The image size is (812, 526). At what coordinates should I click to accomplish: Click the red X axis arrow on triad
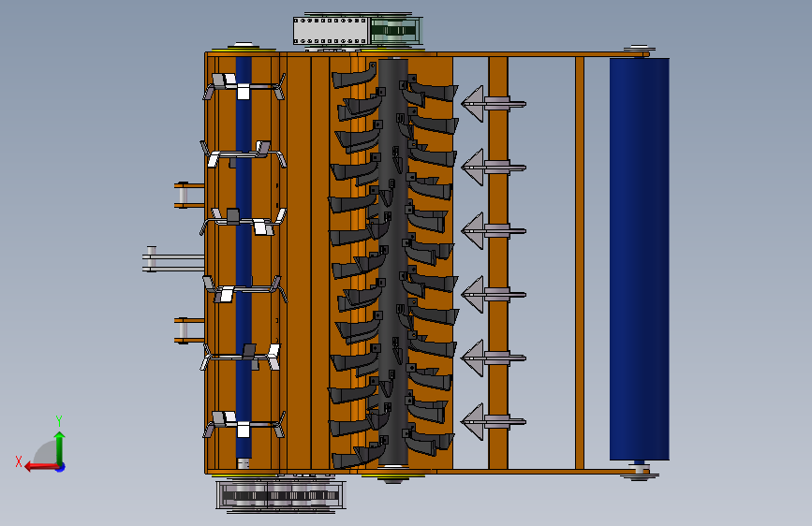tap(39, 467)
